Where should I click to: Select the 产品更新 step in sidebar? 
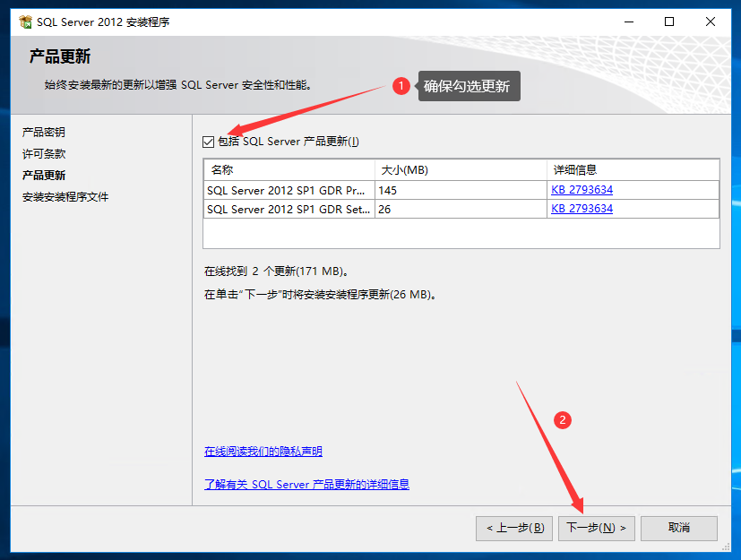click(44, 176)
